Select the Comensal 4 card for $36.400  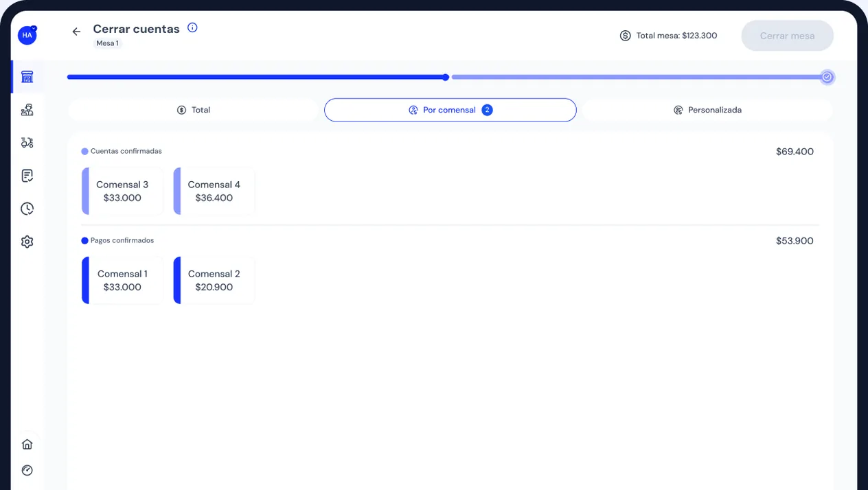pyautogui.click(x=214, y=191)
